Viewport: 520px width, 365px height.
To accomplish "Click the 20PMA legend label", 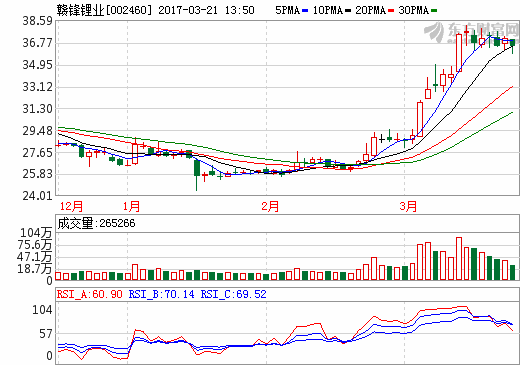I will point(370,10).
